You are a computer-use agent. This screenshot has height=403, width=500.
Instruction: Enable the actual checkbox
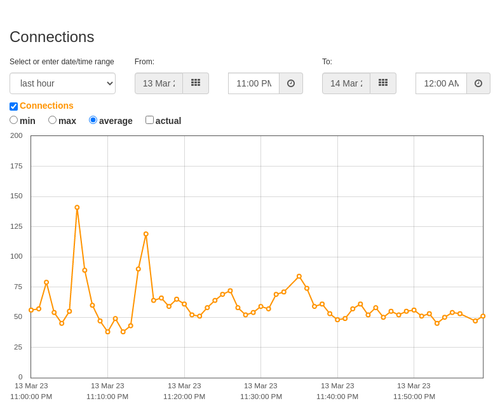pos(150,120)
